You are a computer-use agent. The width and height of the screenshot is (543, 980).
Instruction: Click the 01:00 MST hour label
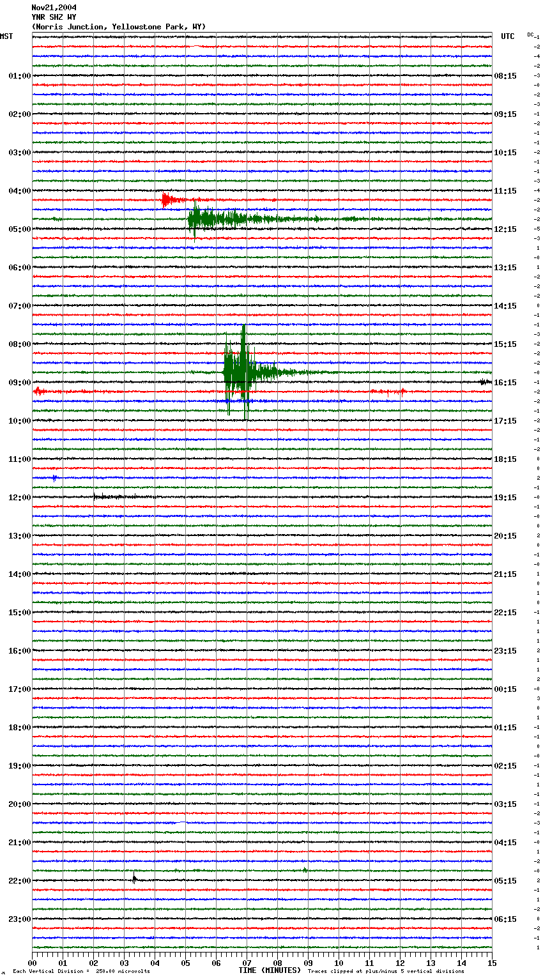point(20,76)
